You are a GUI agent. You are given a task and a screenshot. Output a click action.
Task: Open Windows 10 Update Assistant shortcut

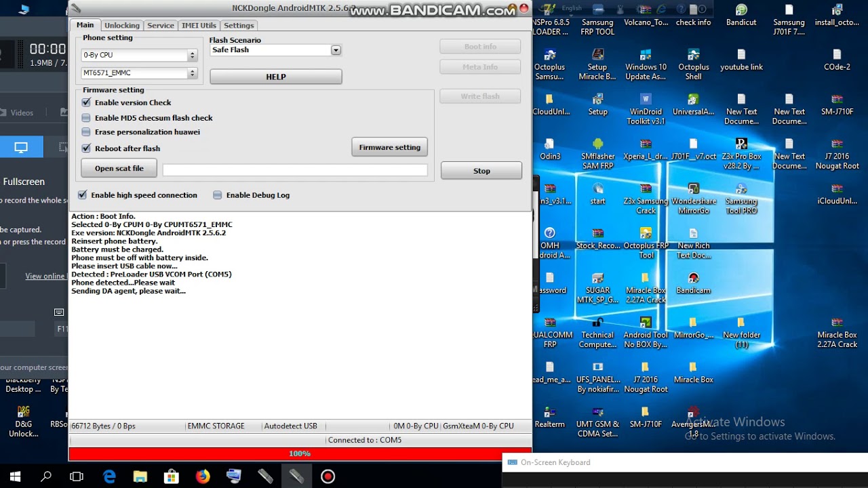pos(646,64)
